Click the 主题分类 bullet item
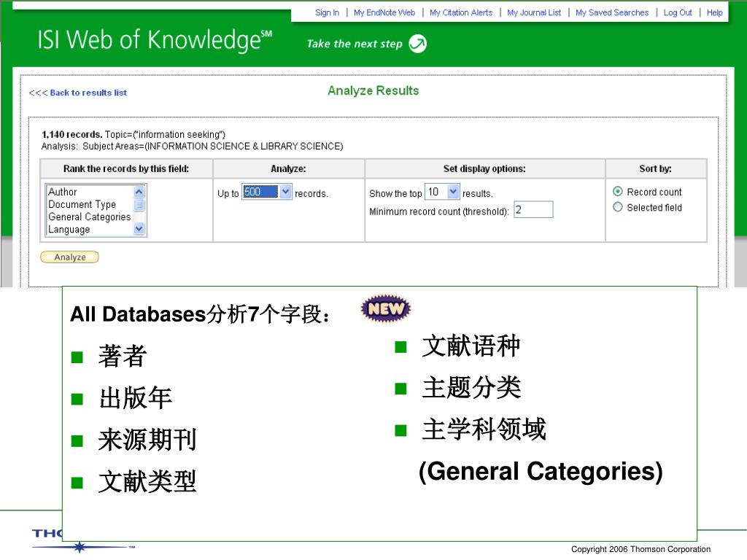The width and height of the screenshot is (747, 560). (471, 387)
